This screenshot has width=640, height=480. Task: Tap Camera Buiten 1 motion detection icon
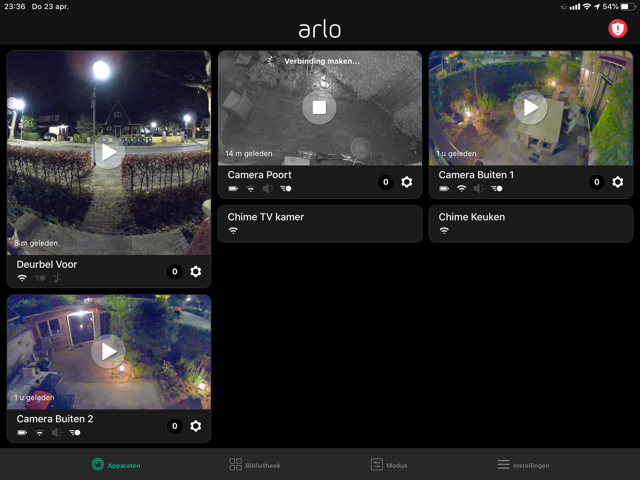[x=497, y=189]
